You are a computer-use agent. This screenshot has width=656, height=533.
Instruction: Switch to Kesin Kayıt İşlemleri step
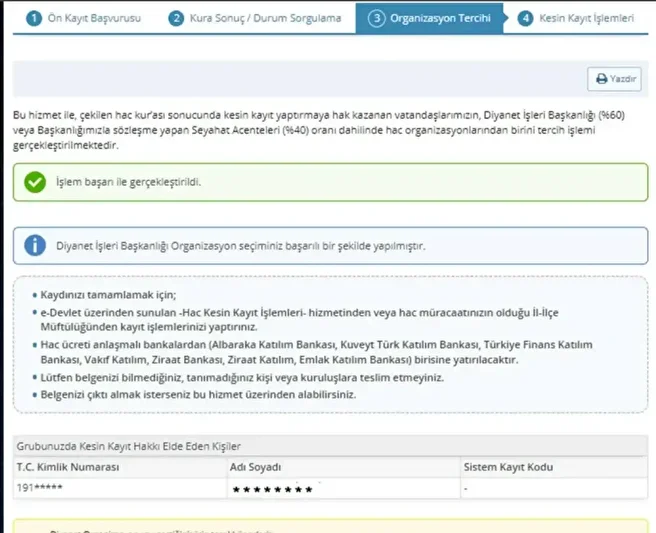point(589,18)
